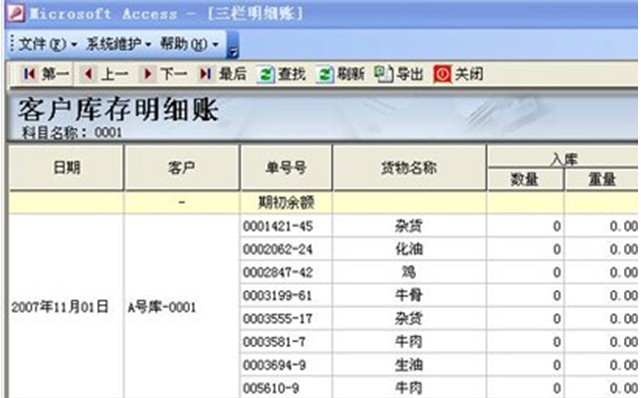This screenshot has width=641, height=398.
Task: Click 牛肉 in row 005610-9
Action: click(409, 388)
